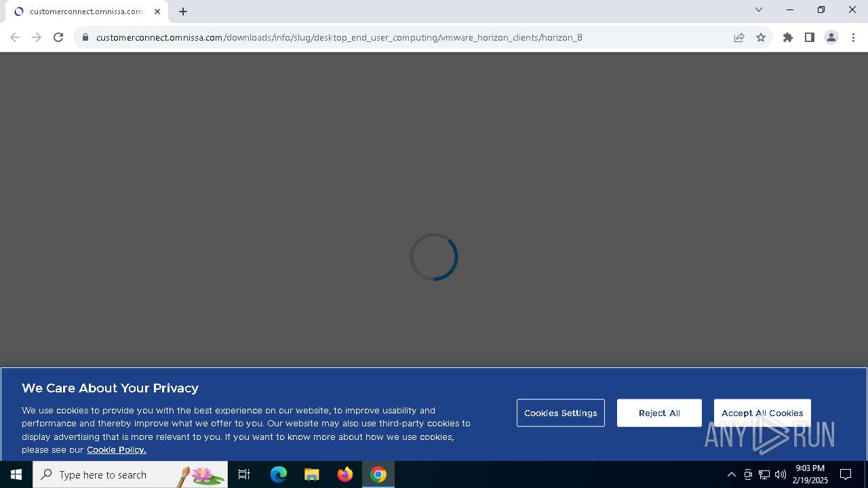Launch Firefox from taskbar
The image size is (868, 488).
point(345,474)
